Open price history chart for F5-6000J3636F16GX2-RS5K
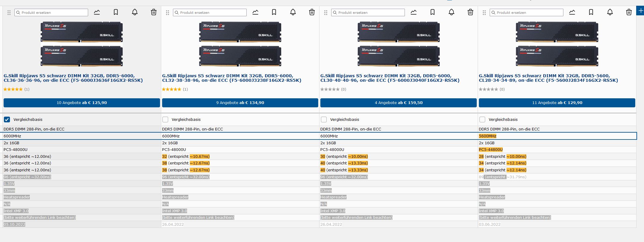644x242 pixels. point(97,12)
